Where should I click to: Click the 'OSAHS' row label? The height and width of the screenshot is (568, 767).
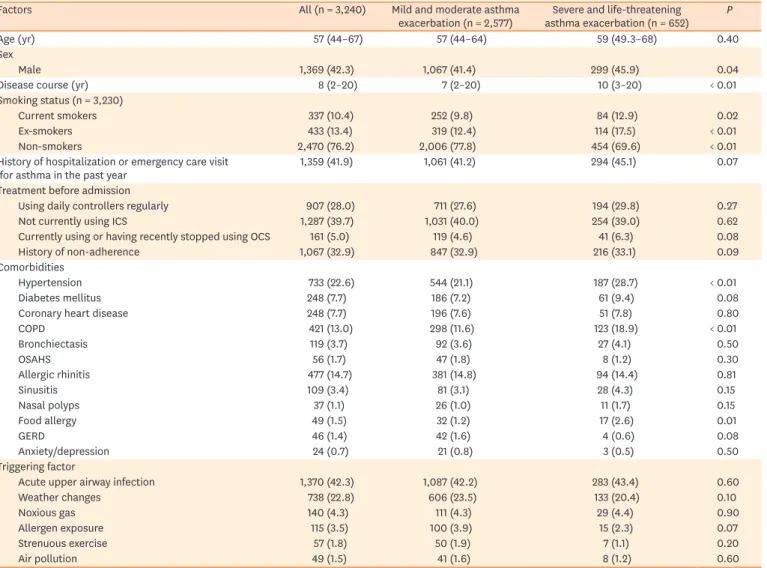[x=34, y=359]
